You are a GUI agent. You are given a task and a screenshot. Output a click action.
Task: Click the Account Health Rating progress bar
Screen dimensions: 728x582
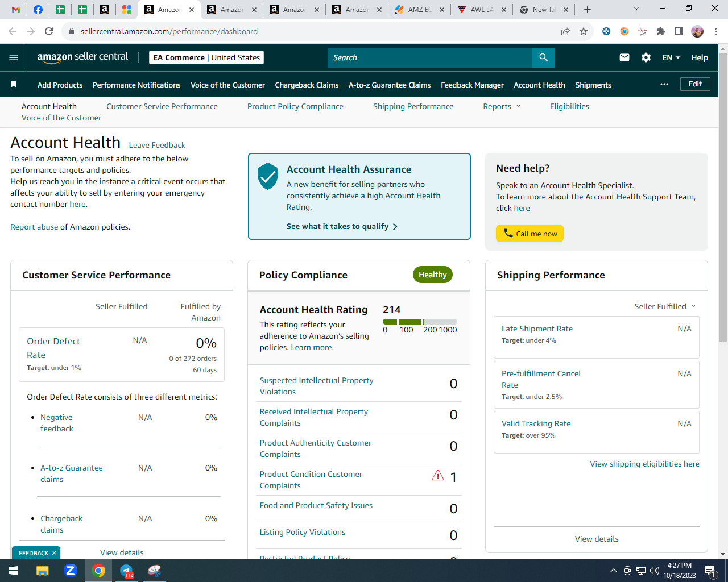420,322
